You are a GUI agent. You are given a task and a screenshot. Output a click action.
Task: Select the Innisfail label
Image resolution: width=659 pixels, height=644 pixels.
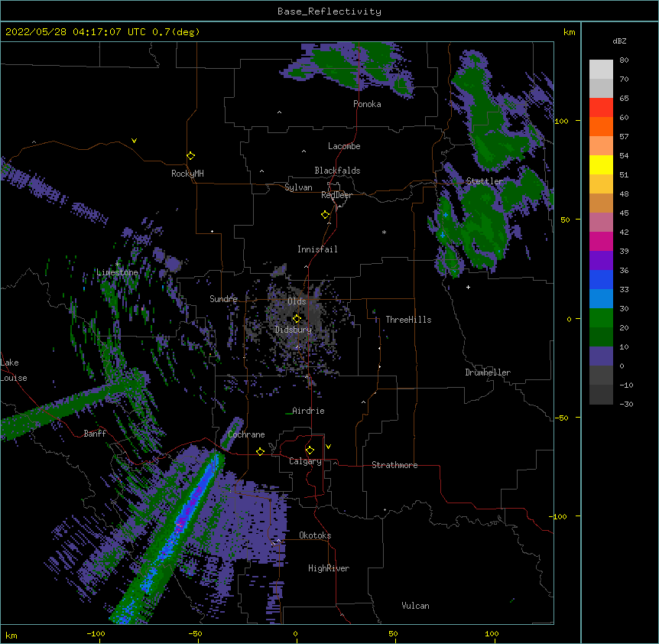[x=317, y=249]
